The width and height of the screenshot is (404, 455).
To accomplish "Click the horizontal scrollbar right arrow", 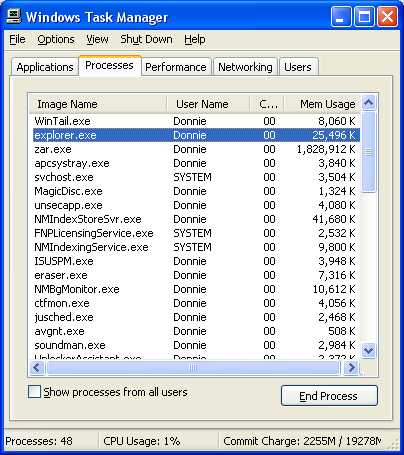I will [x=351, y=368].
